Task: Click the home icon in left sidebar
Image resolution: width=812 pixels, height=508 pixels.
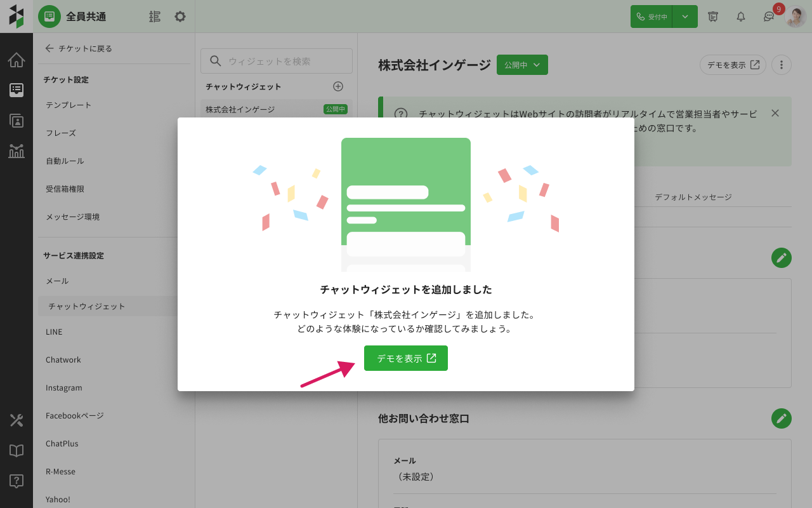Action: coord(16,60)
